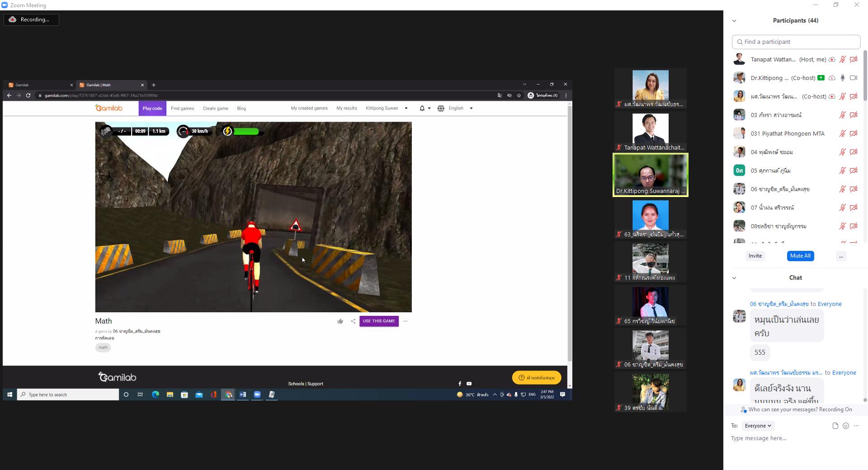The image size is (868, 470).
Task: Click the share game icon
Action: tap(353, 321)
